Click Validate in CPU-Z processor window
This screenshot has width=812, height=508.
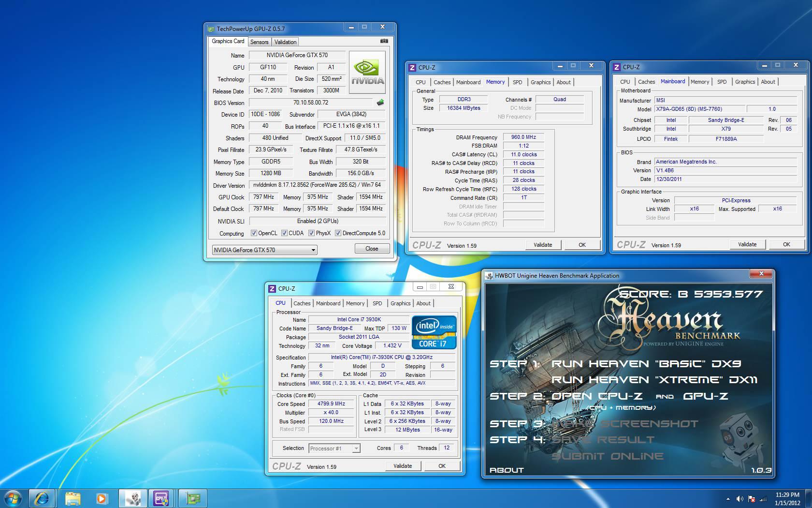tap(403, 466)
